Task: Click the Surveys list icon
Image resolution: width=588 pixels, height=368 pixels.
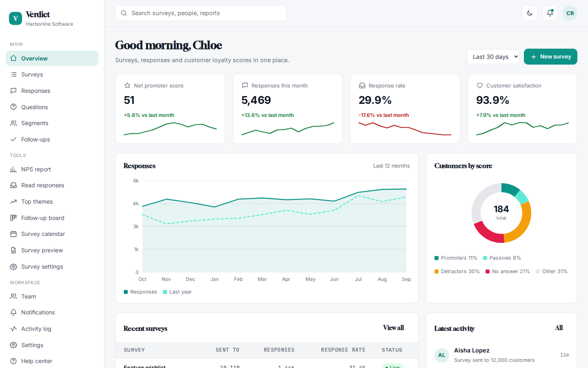Action: (13, 74)
